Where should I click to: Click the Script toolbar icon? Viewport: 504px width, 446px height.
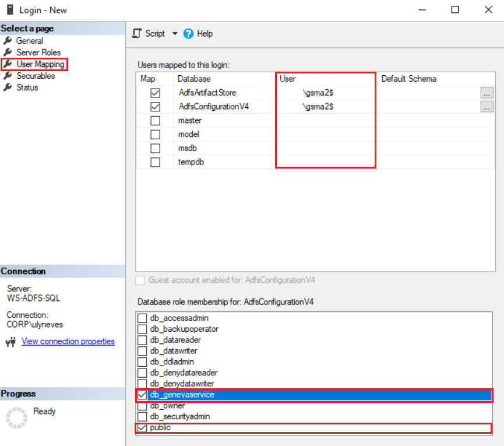[x=137, y=33]
